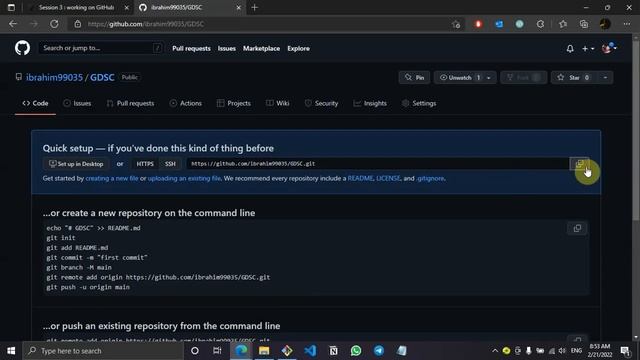Click uploading an existing file link
The image size is (640, 360).
pyautogui.click(x=184, y=178)
